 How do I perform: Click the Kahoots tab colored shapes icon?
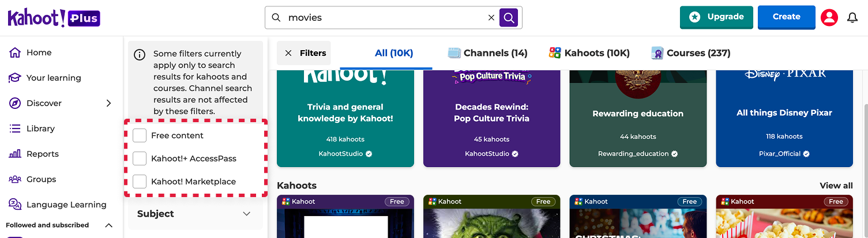555,53
